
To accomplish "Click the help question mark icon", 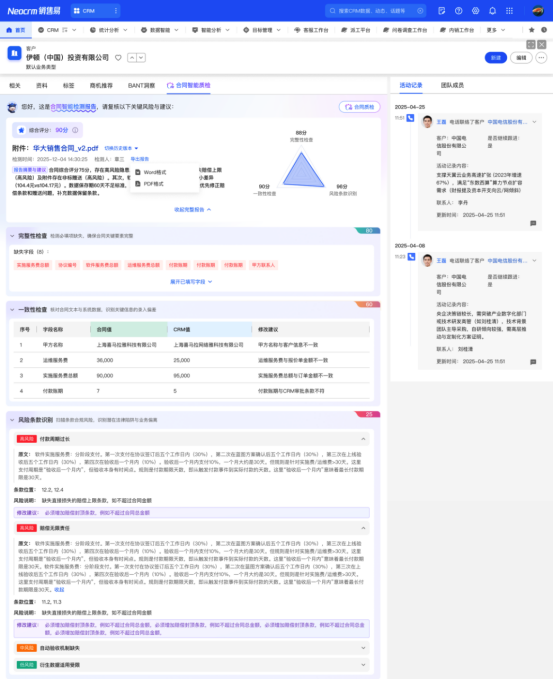I will point(458,11).
